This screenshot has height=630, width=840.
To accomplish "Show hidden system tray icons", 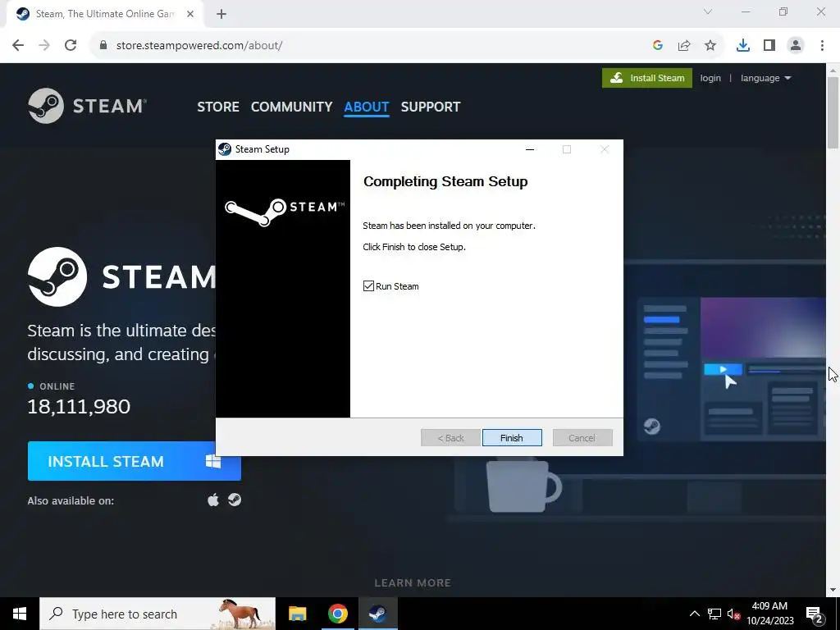I will [x=694, y=614].
